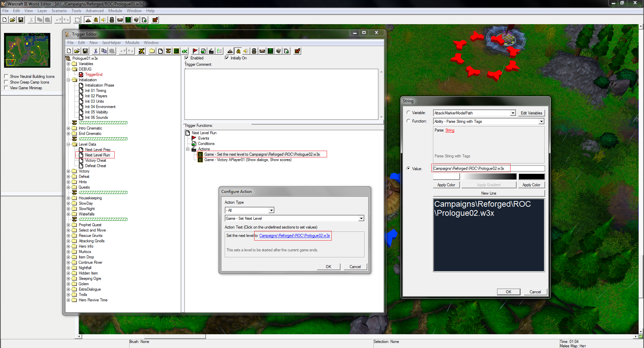Select the Value radio button in String dialog
The width and height of the screenshot is (644, 348).
pyautogui.click(x=408, y=168)
